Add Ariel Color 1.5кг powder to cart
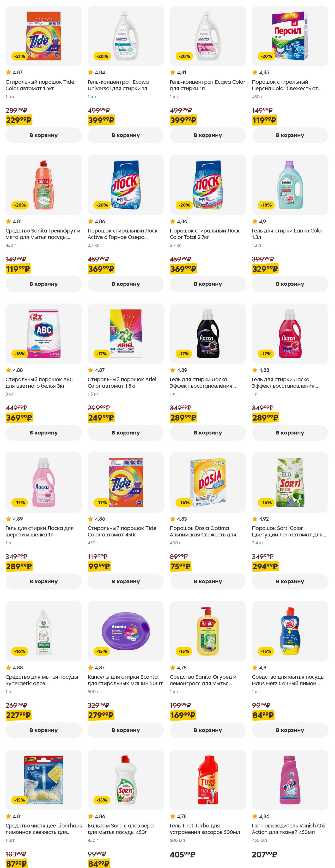 [126, 433]
